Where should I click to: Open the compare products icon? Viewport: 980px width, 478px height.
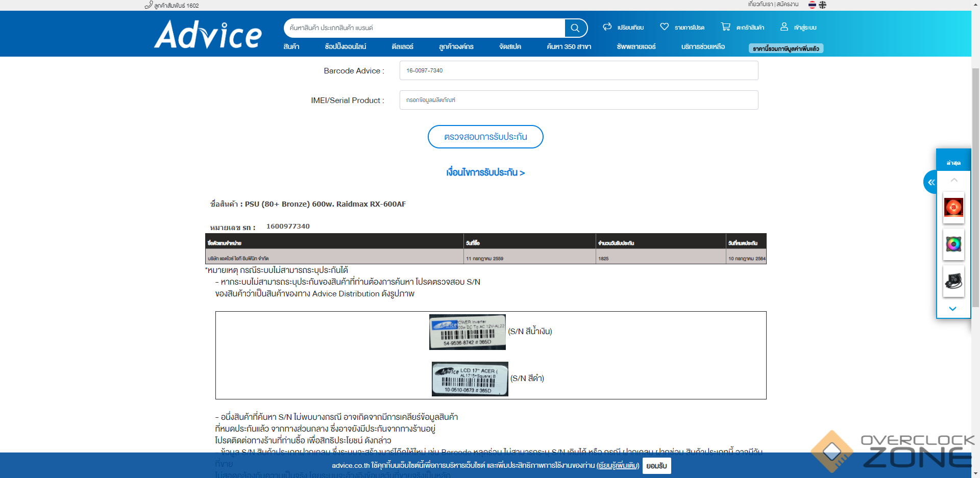pos(607,27)
